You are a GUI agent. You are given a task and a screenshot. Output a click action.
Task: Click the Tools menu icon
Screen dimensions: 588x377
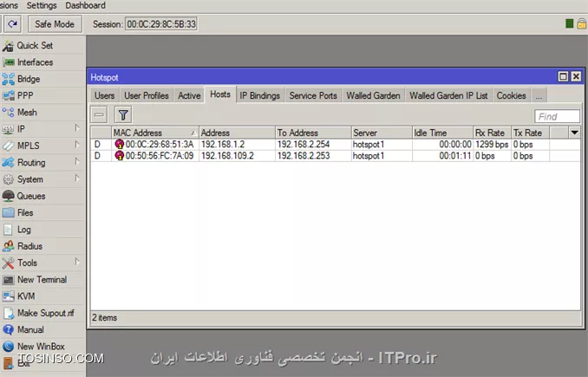(x=8, y=263)
